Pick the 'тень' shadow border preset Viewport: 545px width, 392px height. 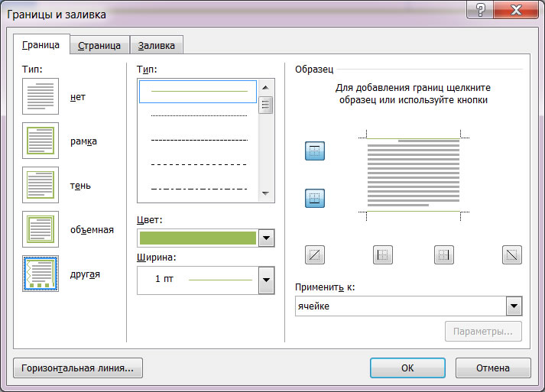pos(41,185)
